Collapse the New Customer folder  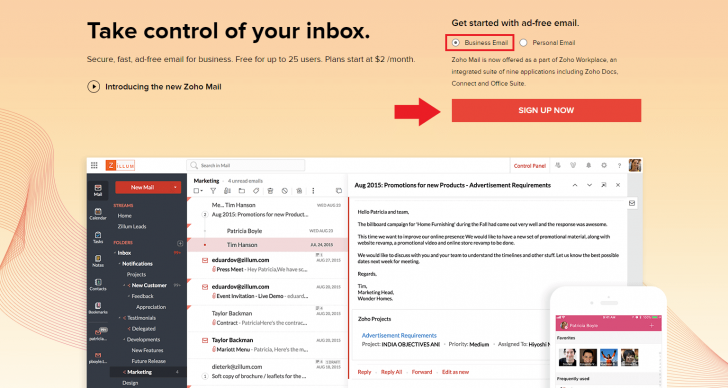click(124, 285)
